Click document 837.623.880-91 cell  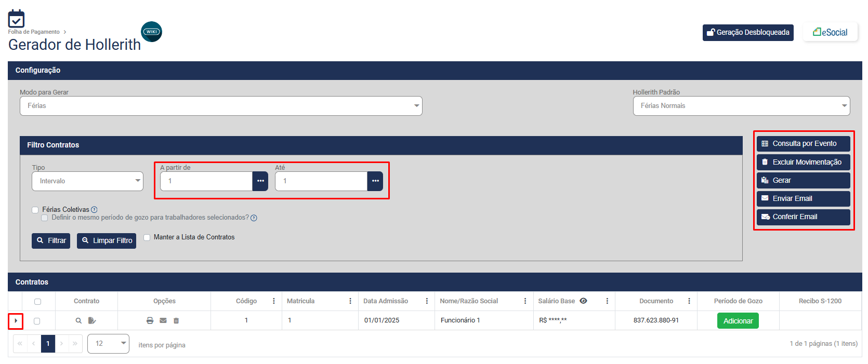click(656, 320)
